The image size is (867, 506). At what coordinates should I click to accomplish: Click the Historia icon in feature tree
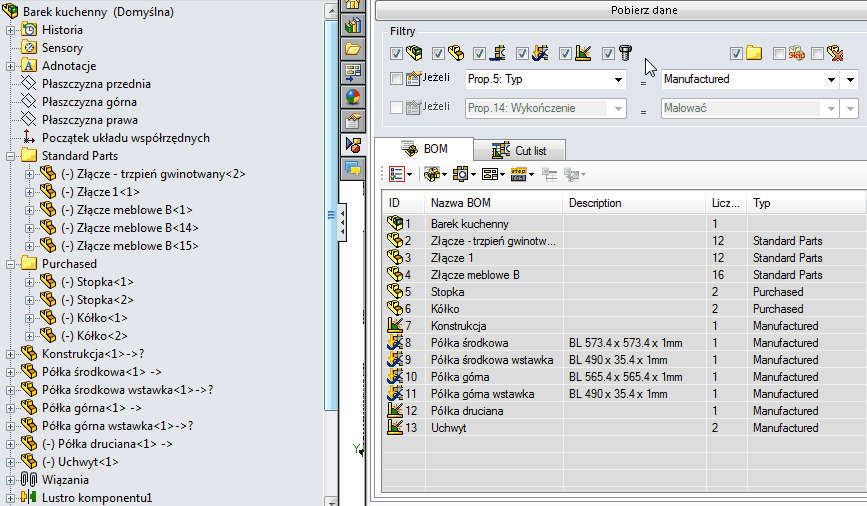point(29,29)
